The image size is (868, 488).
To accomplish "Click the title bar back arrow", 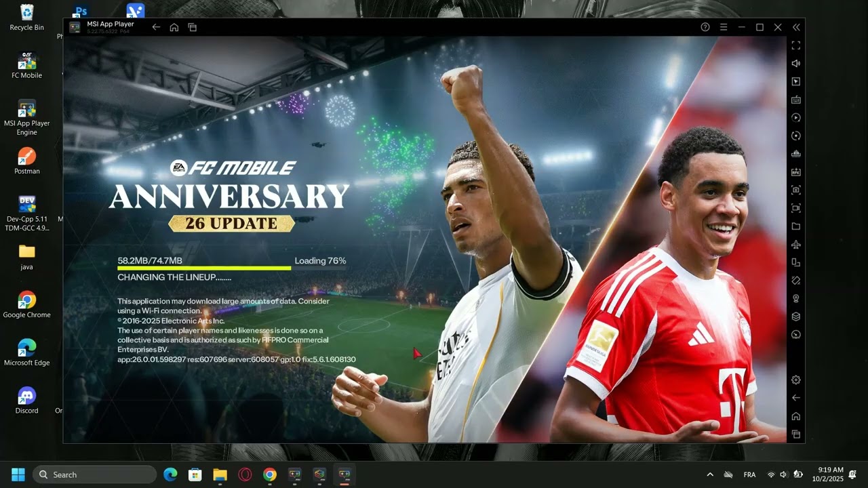I will (x=156, y=27).
